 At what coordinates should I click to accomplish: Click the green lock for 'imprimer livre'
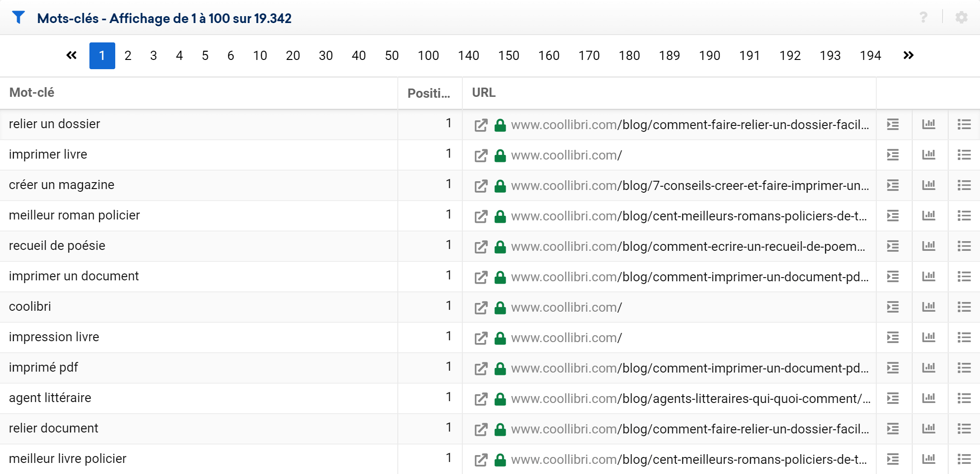coord(500,155)
